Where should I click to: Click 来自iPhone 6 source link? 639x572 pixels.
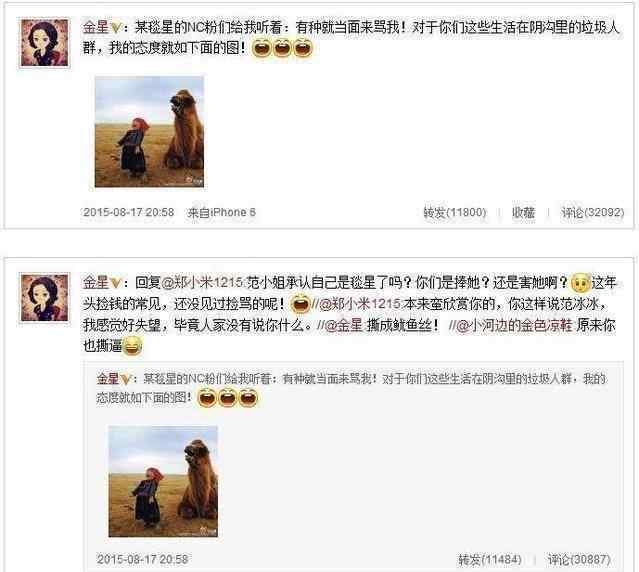(x=221, y=212)
